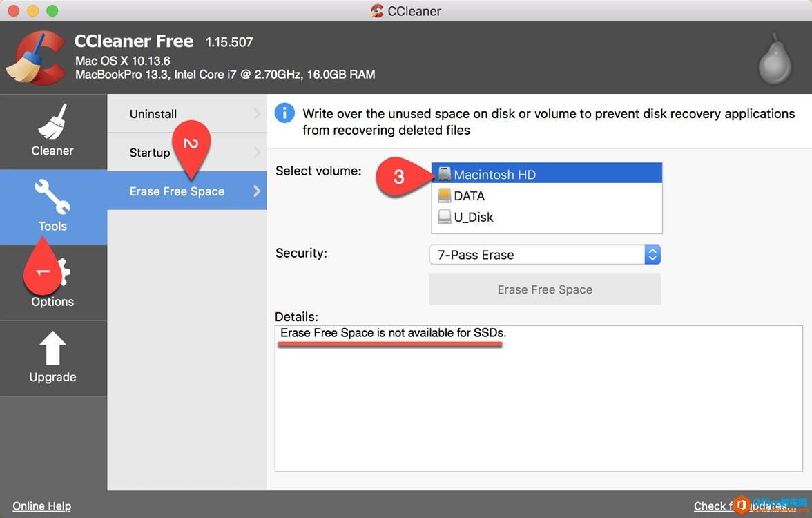Open the Startup tool tab
Screen dimensions: 812x518
pyautogui.click(x=187, y=152)
